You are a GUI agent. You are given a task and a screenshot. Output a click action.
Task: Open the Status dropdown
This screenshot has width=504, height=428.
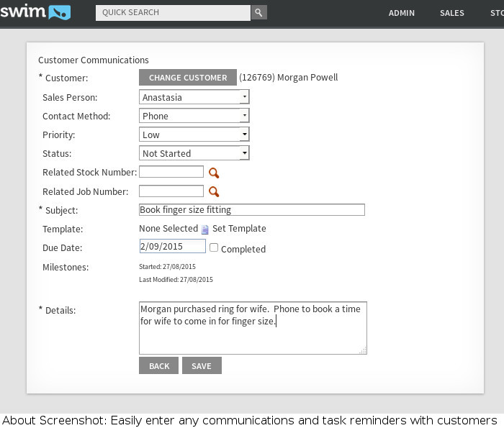[245, 153]
